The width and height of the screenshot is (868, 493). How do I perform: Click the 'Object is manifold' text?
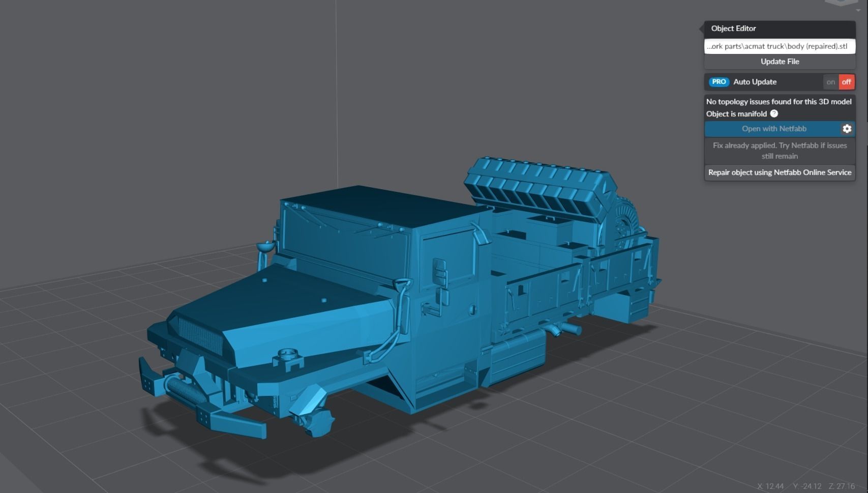[736, 114]
